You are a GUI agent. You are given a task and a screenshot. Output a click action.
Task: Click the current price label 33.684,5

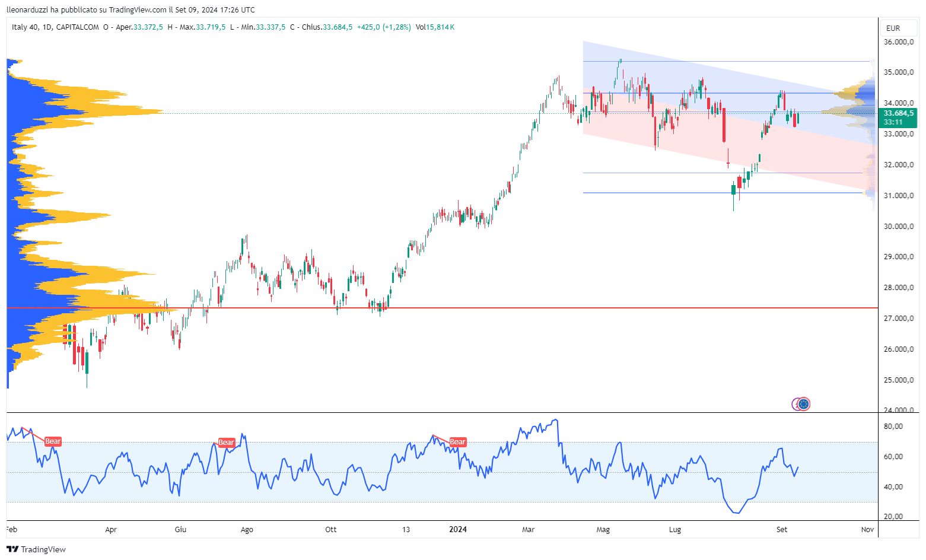click(x=899, y=113)
